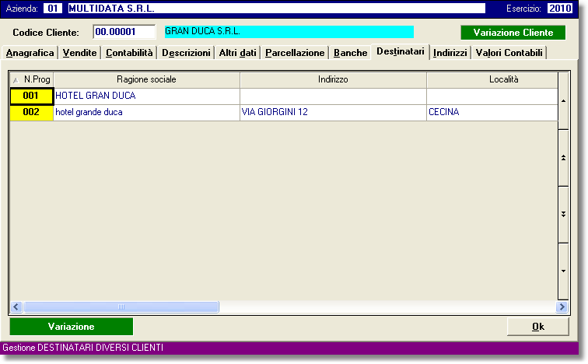Open the Indirizzi tab
Image resolution: width=588 pixels, height=364 pixels.
[x=450, y=53]
